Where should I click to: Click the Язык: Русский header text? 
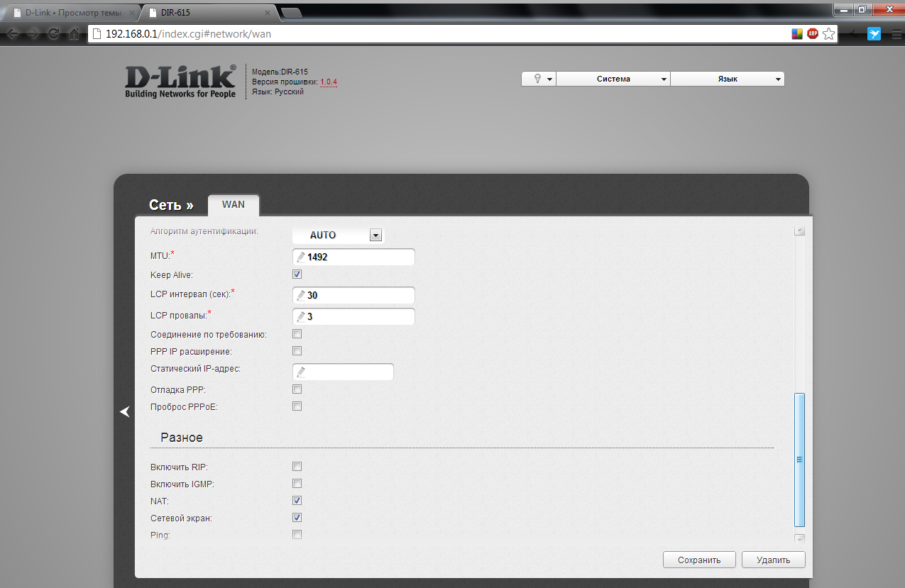click(278, 91)
